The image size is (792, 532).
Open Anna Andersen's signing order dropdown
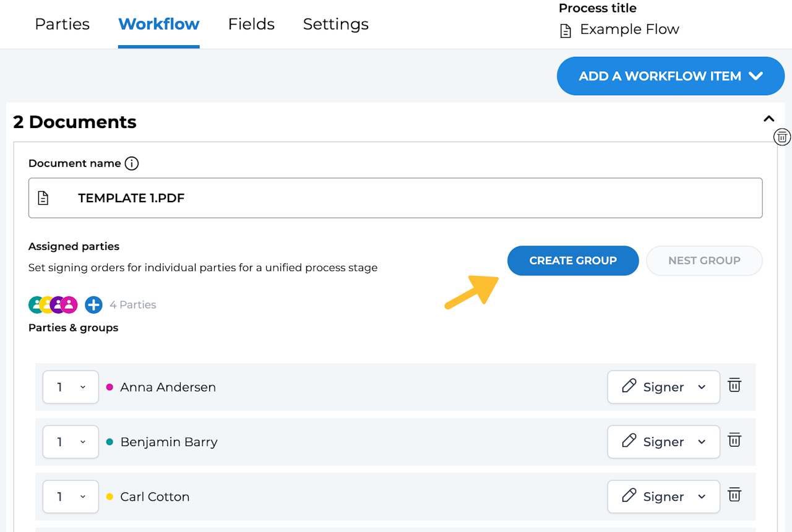71,387
